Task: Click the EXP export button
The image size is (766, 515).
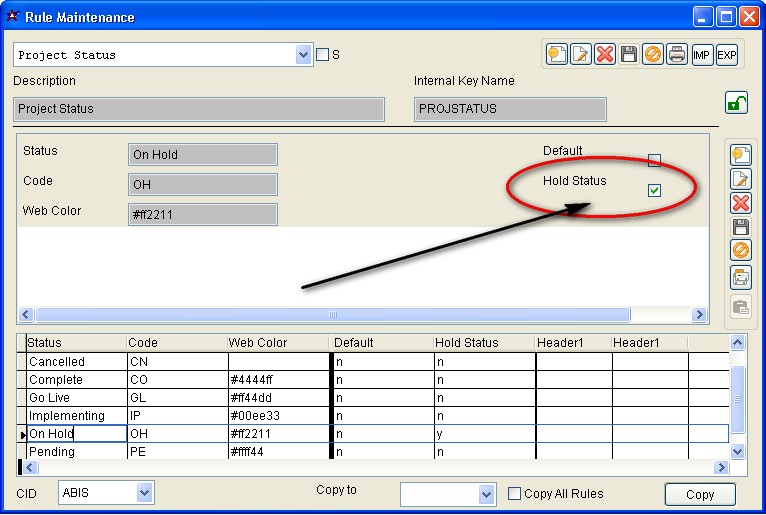Action: [x=726, y=55]
